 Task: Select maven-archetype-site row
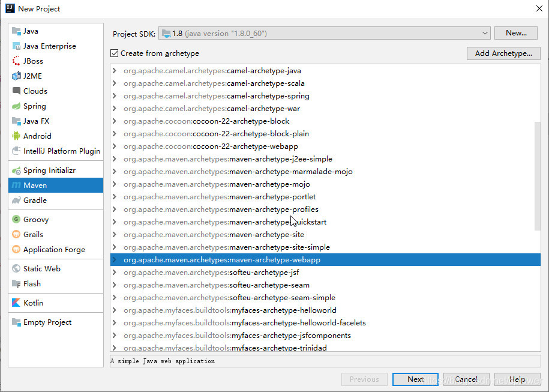click(x=325, y=235)
